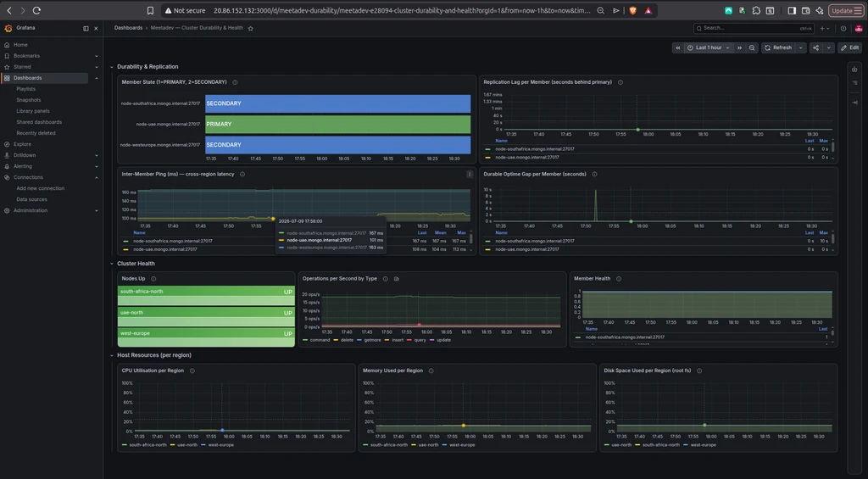
Task: Collapse the Connections sidebar section
Action: 97,178
